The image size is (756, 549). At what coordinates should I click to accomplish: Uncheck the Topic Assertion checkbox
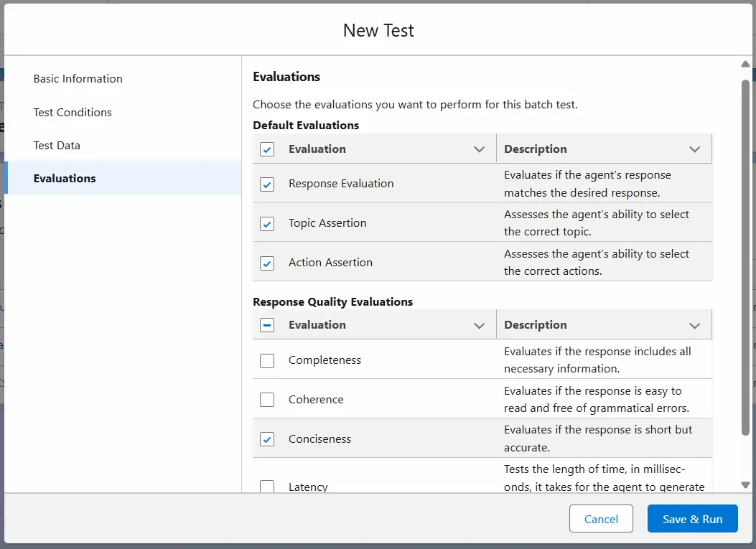(x=267, y=224)
